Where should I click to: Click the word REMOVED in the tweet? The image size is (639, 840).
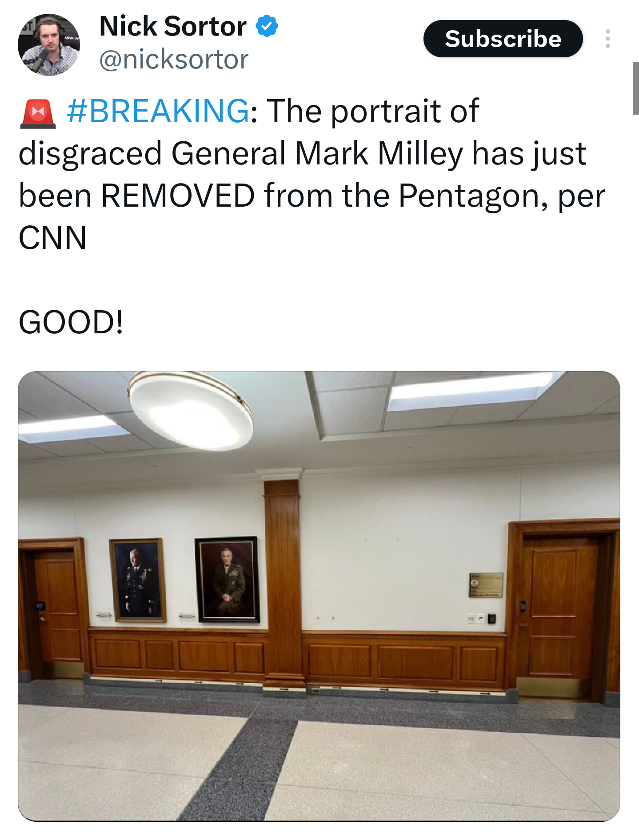[178, 195]
